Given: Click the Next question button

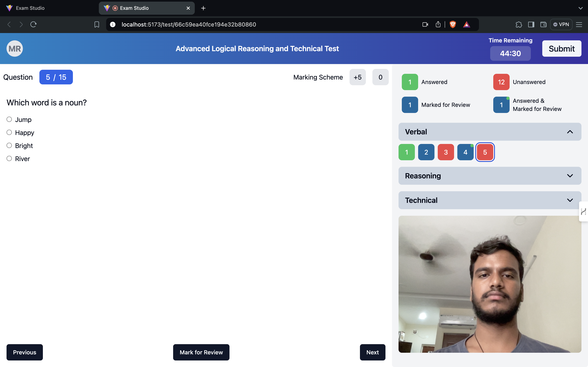Looking at the screenshot, I should pos(373,352).
